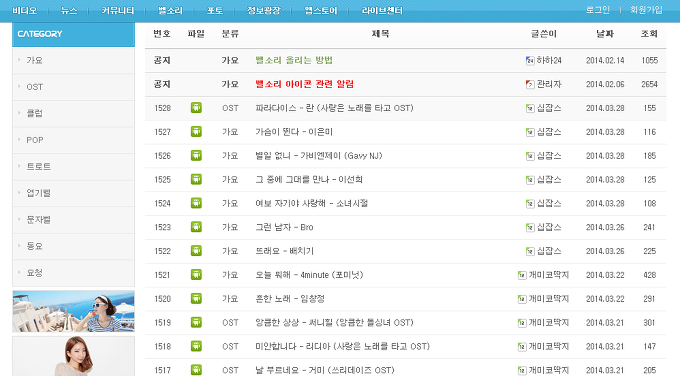Open the green file icon for post 1520

coord(196,298)
